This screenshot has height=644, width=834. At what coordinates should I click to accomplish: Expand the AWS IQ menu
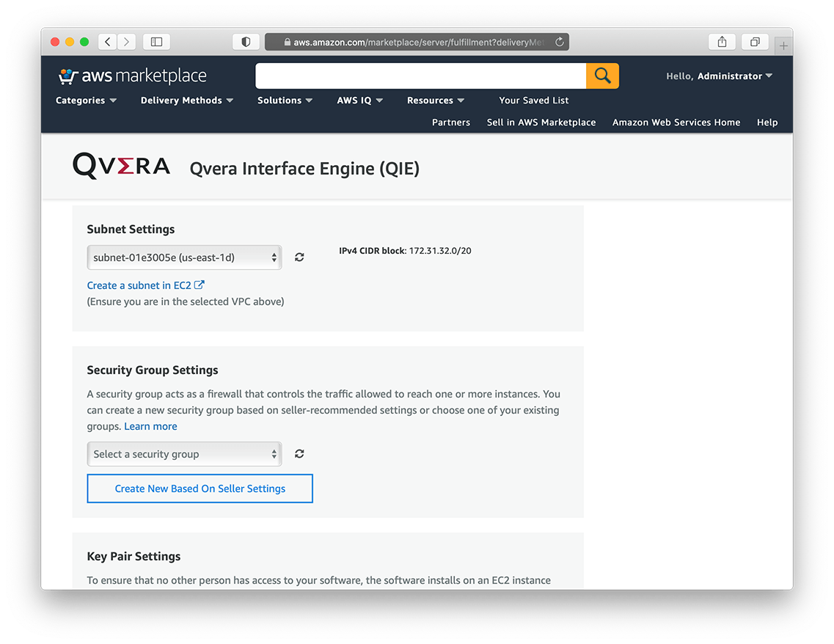(x=359, y=100)
